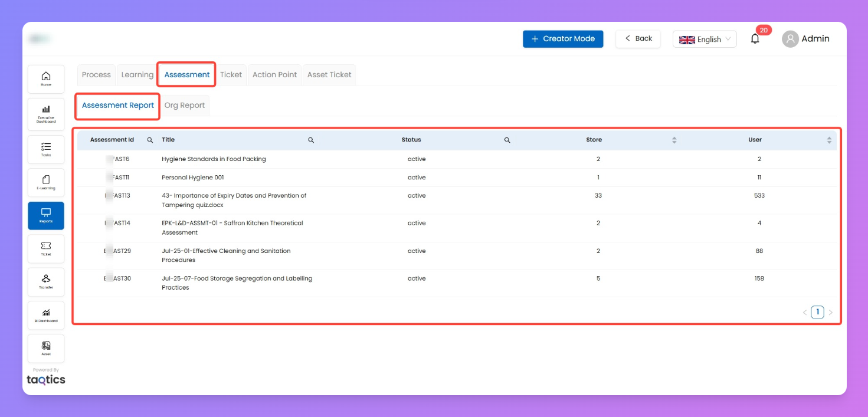
Task: Open the Ticket sidebar icon
Action: 46,248
